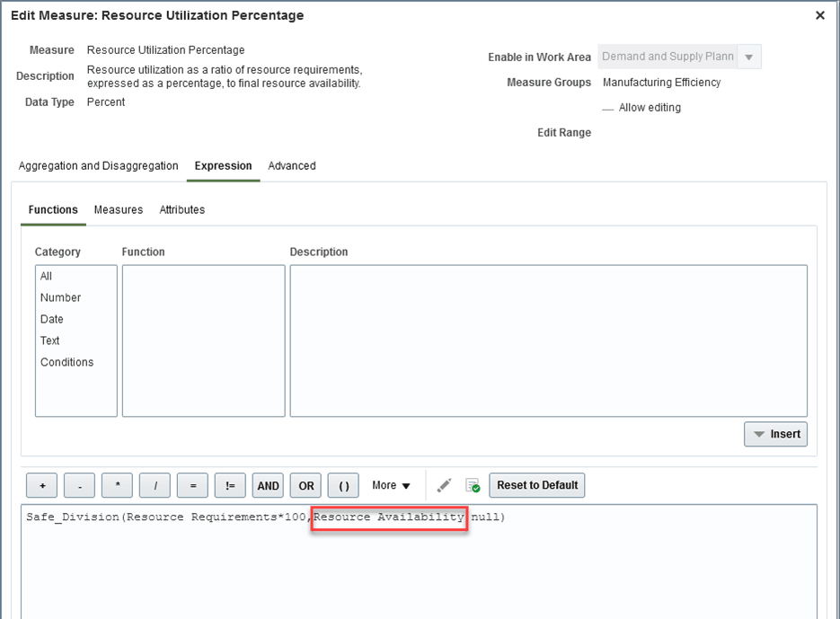Select the Date category
The height and width of the screenshot is (619, 840).
coord(51,319)
